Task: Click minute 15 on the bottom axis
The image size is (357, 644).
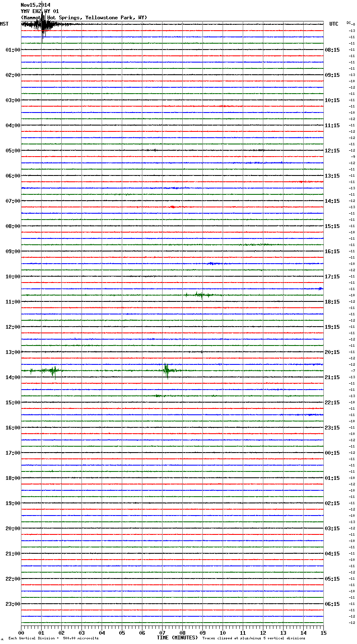Action: (x=323, y=633)
